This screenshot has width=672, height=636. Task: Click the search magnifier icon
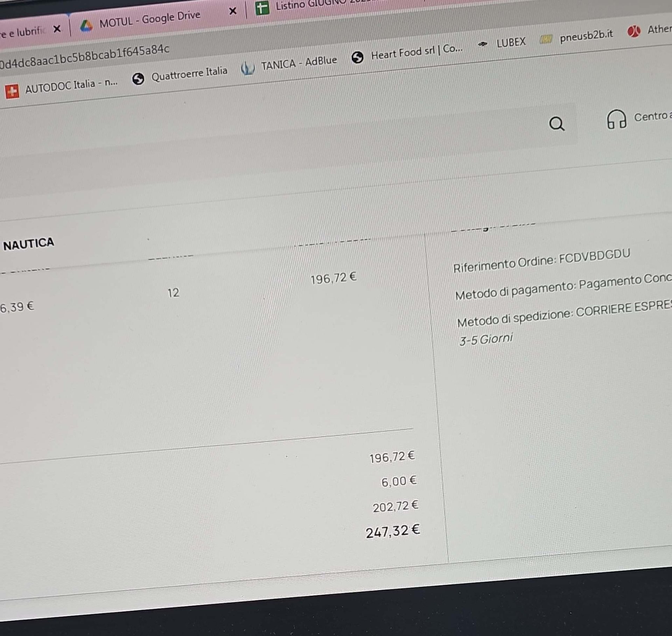coord(556,124)
